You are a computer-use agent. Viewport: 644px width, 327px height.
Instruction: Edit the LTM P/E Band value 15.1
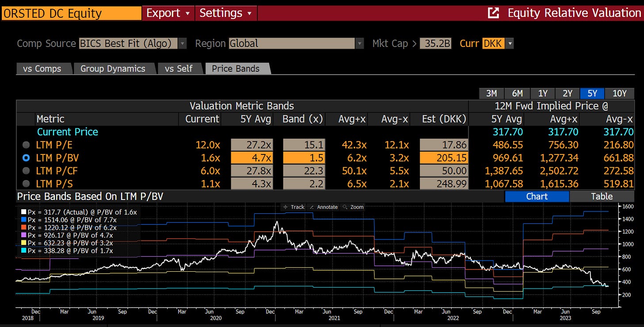pos(303,145)
